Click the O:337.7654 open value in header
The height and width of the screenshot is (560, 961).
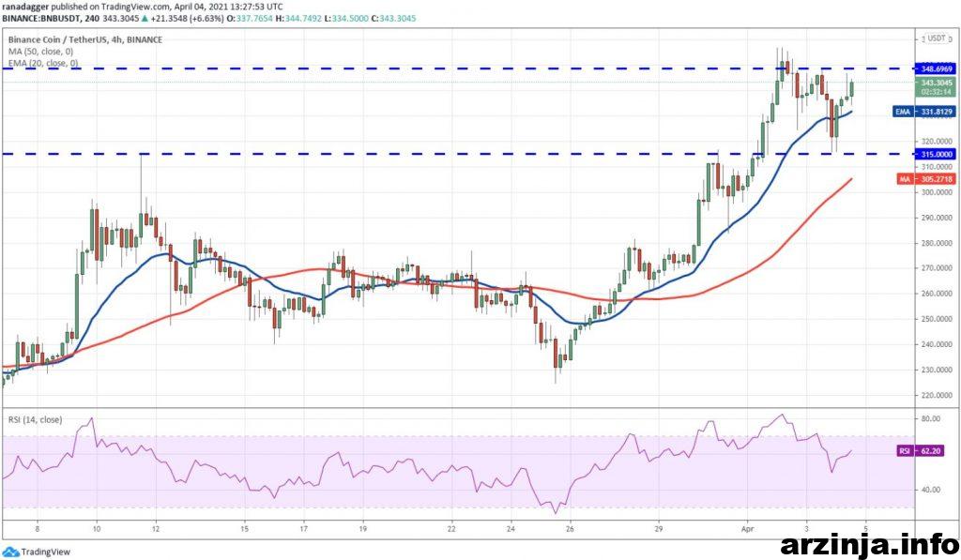(250, 19)
